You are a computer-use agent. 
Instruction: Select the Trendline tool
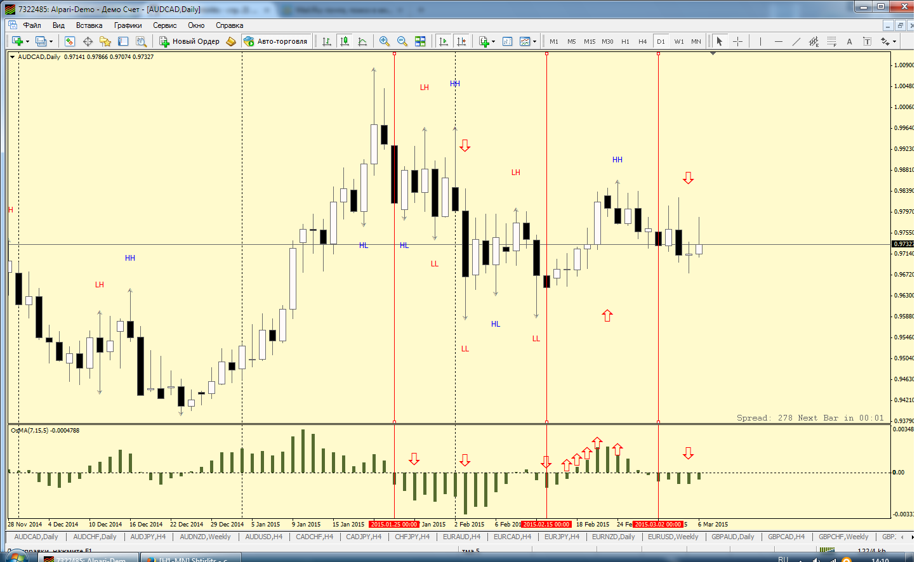796,41
